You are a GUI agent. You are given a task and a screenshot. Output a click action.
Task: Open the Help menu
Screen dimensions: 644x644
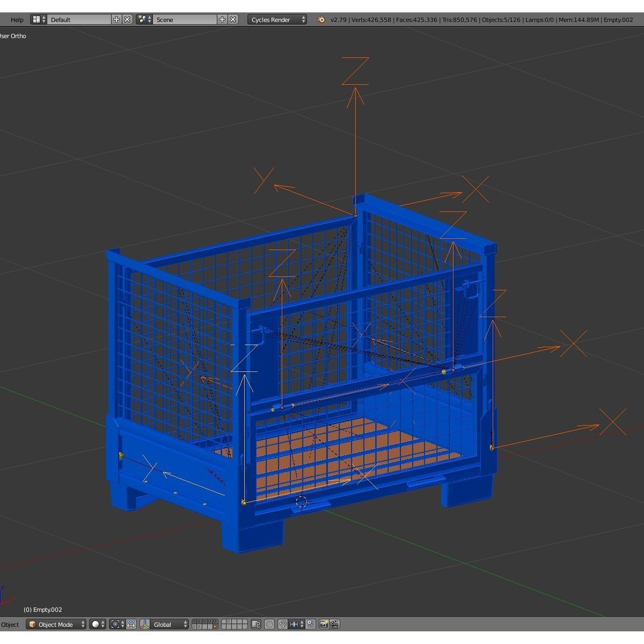(17, 20)
